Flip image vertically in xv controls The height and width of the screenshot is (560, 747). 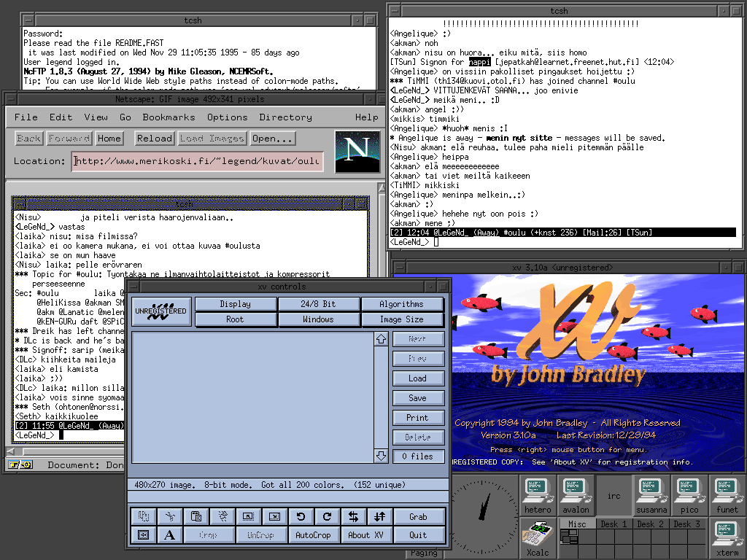[379, 516]
